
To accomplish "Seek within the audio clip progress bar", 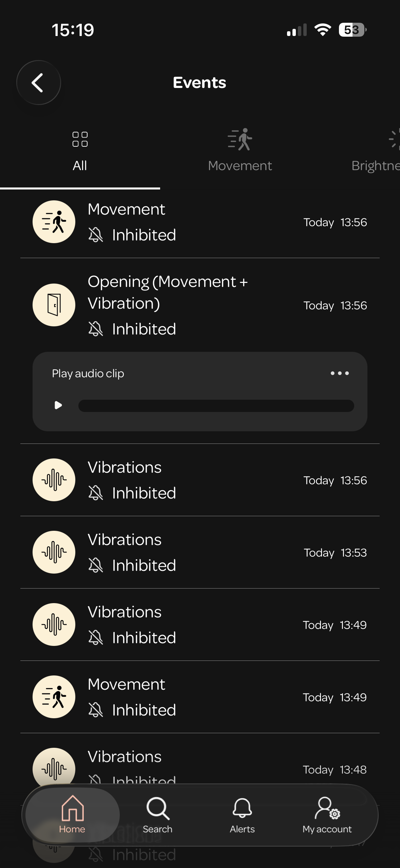I will (x=216, y=406).
